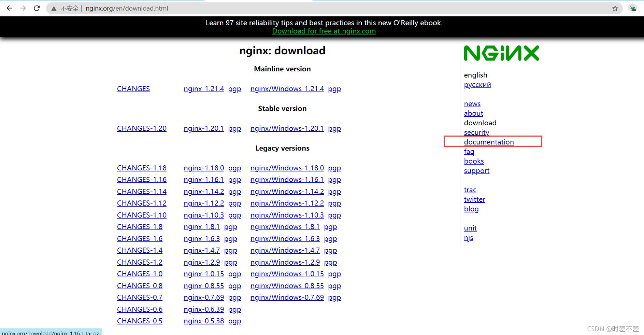Go back with the browser back arrow
Viewport: 644px width, 335px height.
(9, 8)
